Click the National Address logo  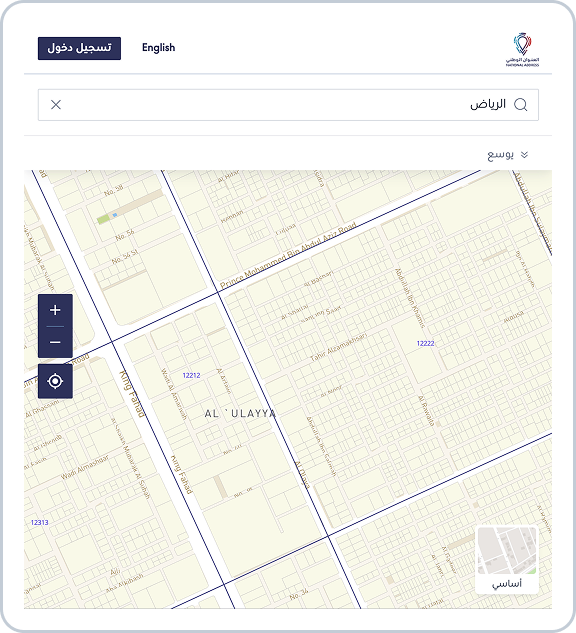[523, 49]
